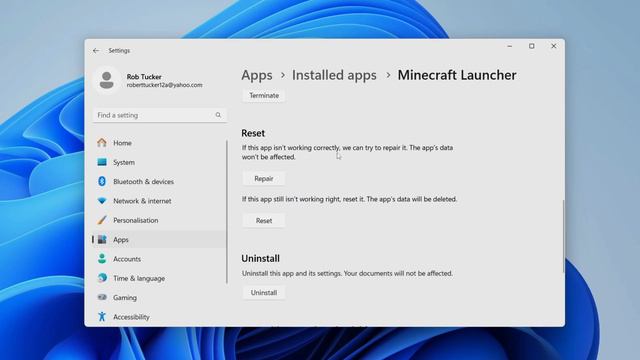Screen dimensions: 640x360
Task: Click the System monitor icon
Action: pyautogui.click(x=102, y=162)
